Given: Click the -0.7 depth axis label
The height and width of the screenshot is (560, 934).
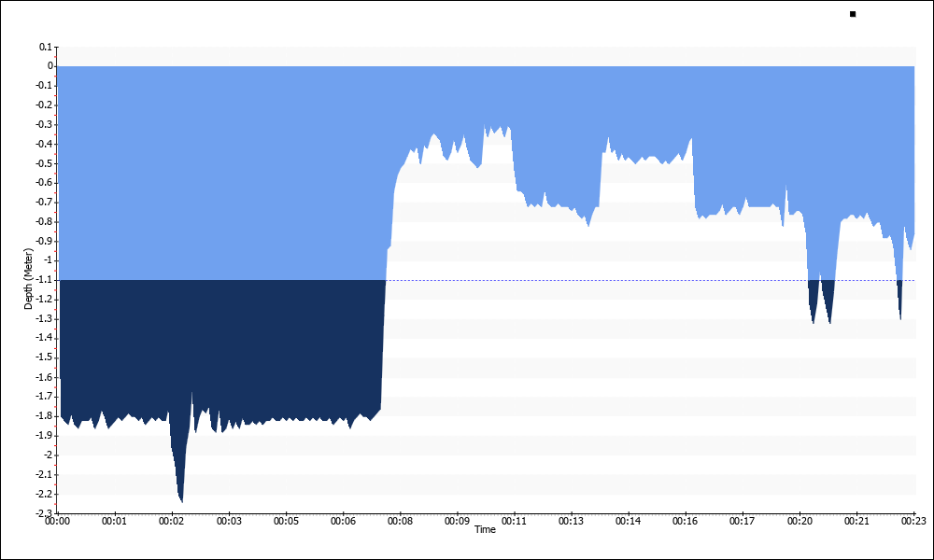Looking at the screenshot, I should click(x=44, y=203).
